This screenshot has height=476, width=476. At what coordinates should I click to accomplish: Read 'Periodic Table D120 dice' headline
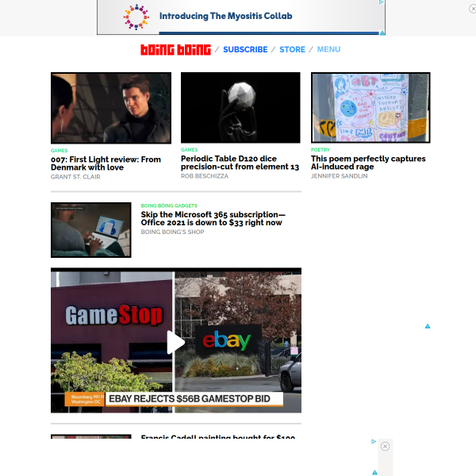[240, 163]
